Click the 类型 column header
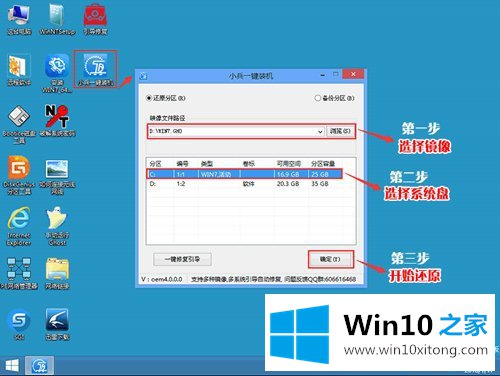 tap(207, 164)
